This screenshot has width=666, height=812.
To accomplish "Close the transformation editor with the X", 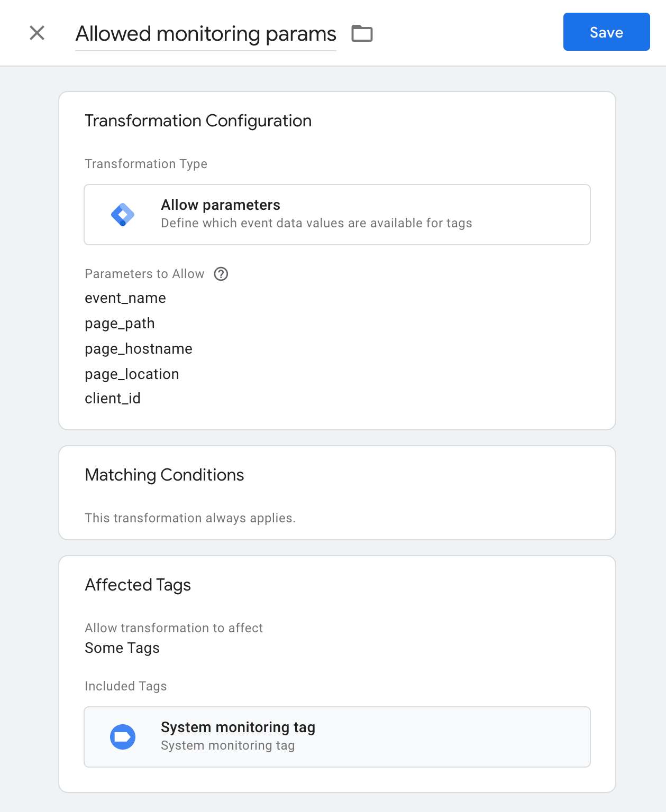I will pyautogui.click(x=37, y=33).
